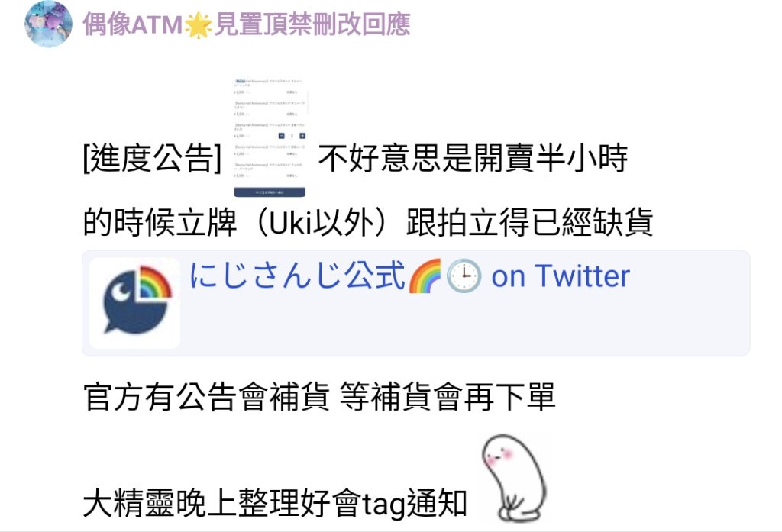Click the minus button in the embedded order image

click(281, 136)
